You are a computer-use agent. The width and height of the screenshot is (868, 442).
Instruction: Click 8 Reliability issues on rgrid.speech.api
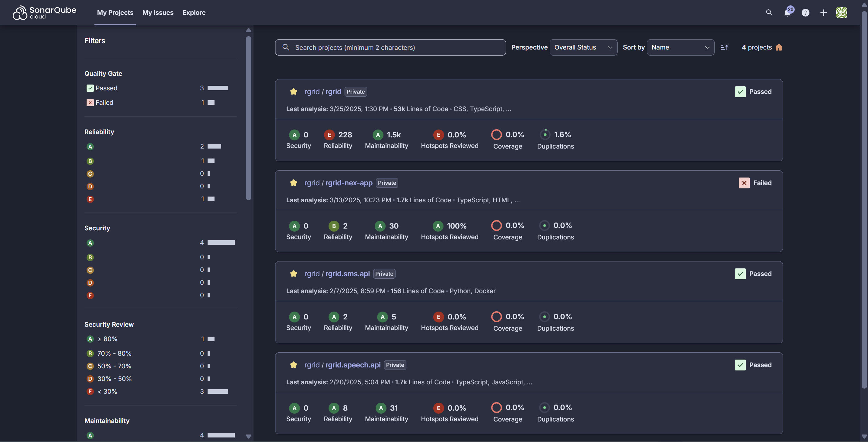[345, 408]
